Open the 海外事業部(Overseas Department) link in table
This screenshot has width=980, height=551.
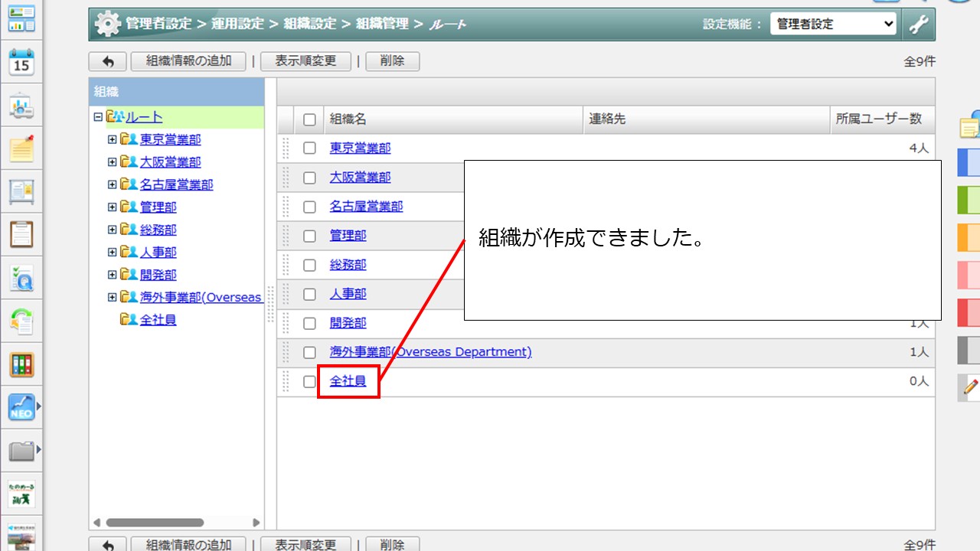[x=430, y=352]
